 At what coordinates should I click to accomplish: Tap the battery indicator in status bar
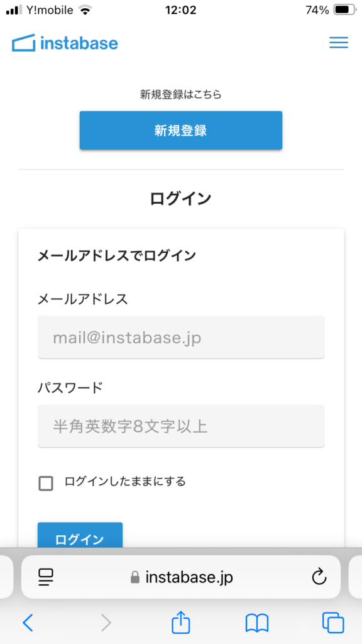click(344, 10)
